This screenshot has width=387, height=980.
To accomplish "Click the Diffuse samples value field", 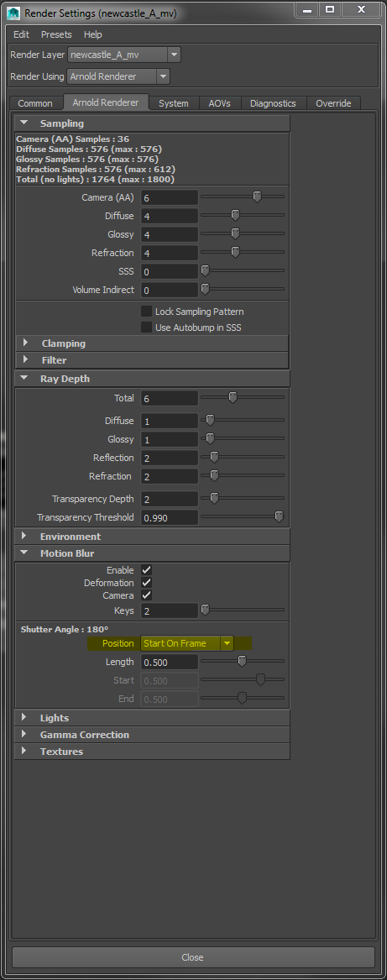I will [x=170, y=217].
